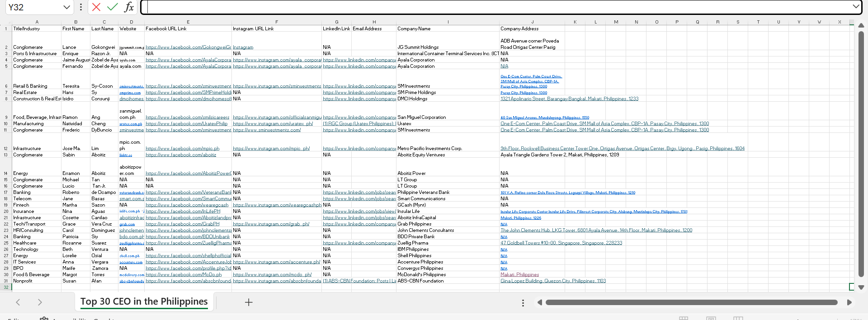Open the Insert Function fx dialog
The image size is (868, 320).
click(129, 7)
